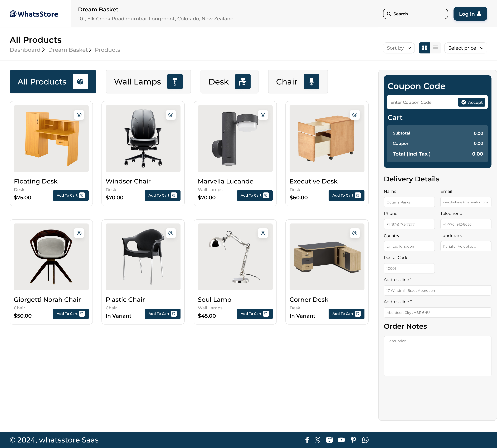Image resolution: width=497 pixels, height=448 pixels.
Task: Open the Country field selector
Action: (x=409, y=246)
